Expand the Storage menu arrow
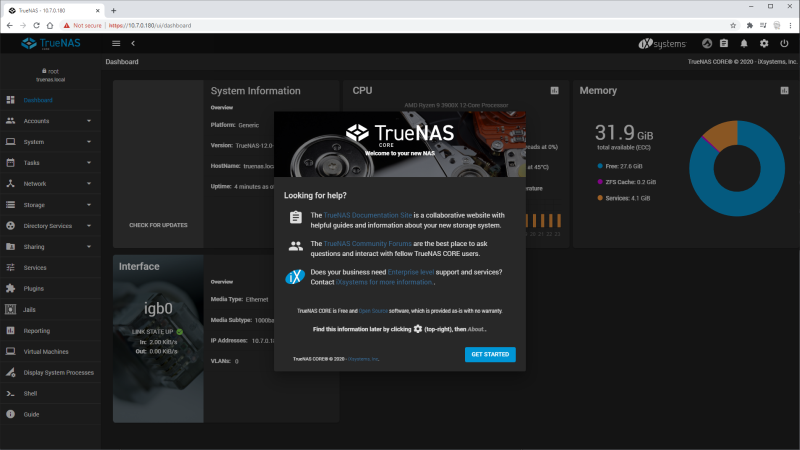 tap(89, 205)
